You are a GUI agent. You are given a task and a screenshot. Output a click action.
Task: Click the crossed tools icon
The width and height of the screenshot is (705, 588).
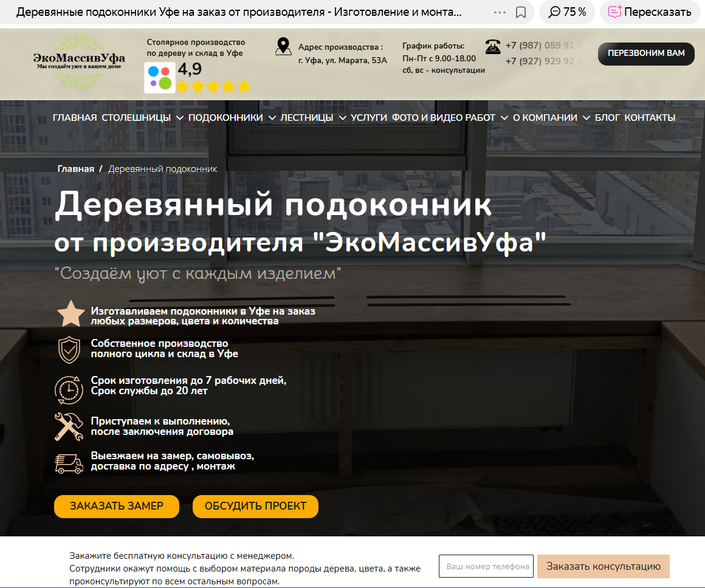point(69,426)
